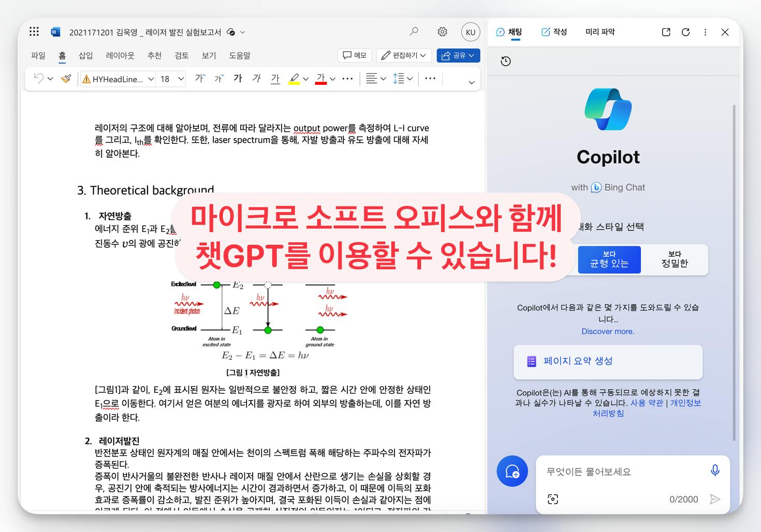
Task: Open the 개인정보 처리방침 link
Action: (647, 408)
